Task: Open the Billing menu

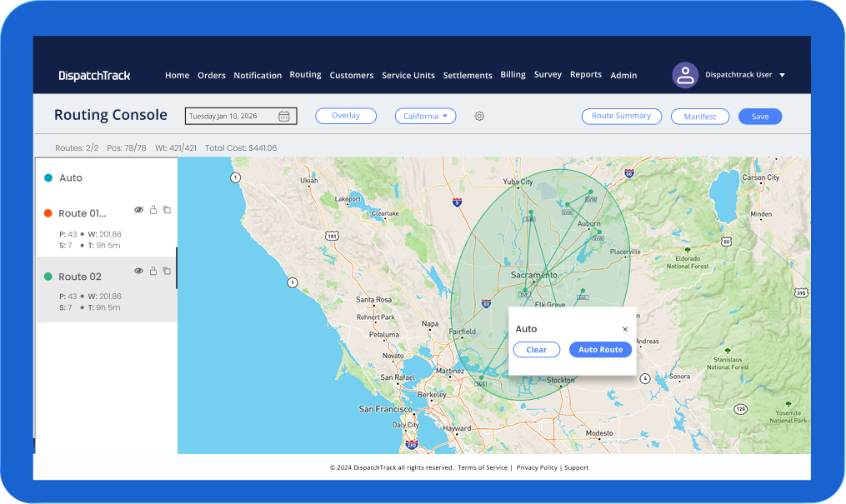Action: click(513, 74)
